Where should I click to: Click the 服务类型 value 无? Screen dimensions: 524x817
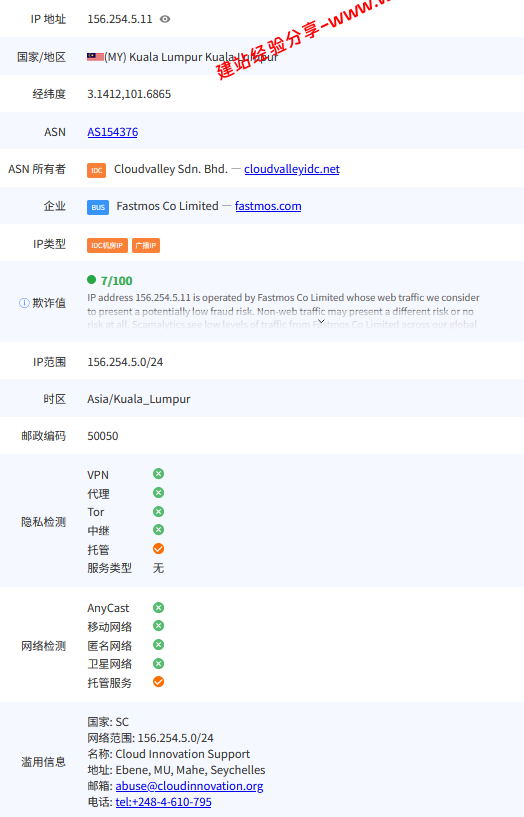(158, 568)
